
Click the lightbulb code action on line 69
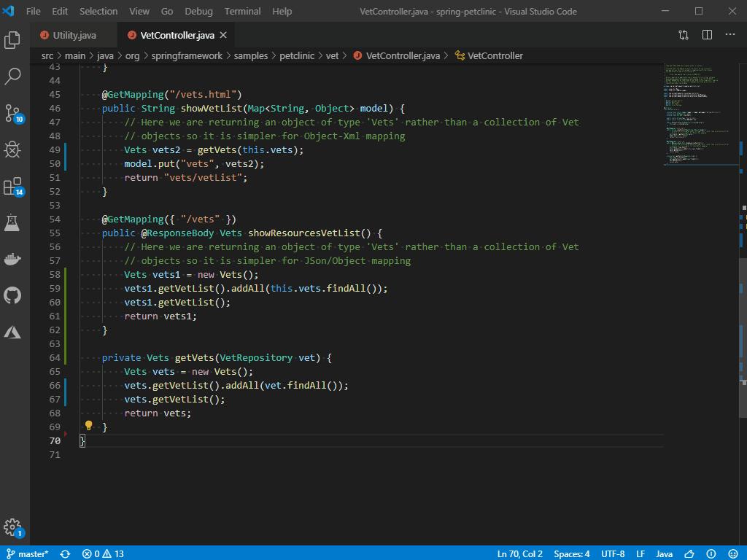[x=88, y=426]
